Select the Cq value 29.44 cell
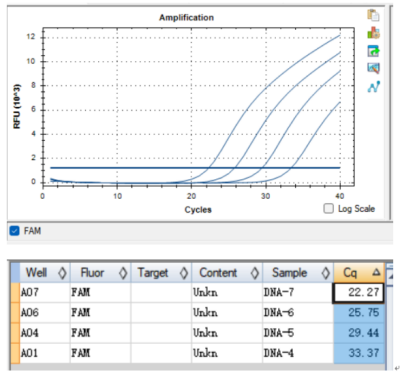This screenshot has width=400, height=378. click(x=359, y=333)
